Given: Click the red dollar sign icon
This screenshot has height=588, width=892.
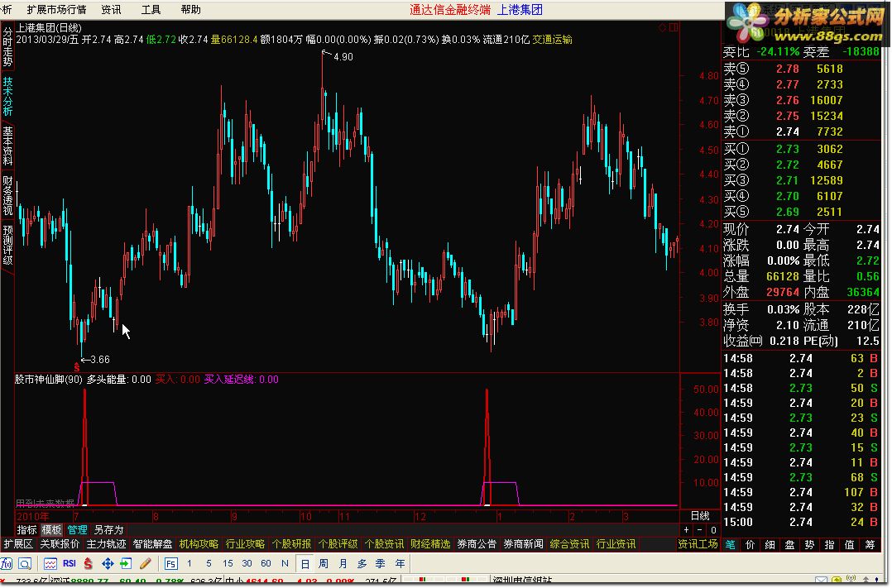Looking at the screenshot, I should coord(88,563).
